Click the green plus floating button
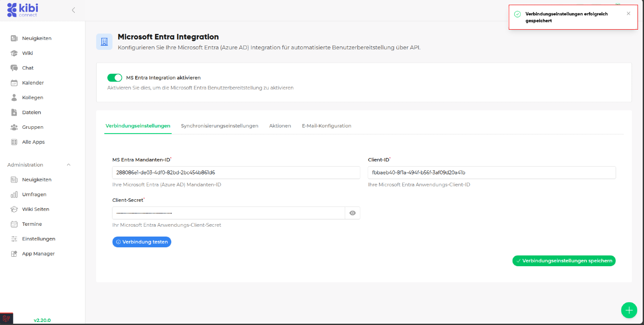Image resolution: width=644 pixels, height=325 pixels. click(629, 310)
